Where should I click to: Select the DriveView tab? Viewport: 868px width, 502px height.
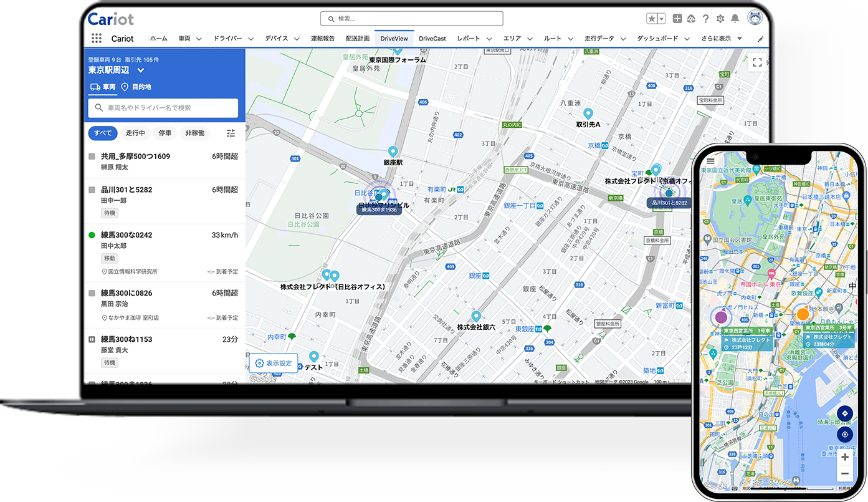click(394, 39)
